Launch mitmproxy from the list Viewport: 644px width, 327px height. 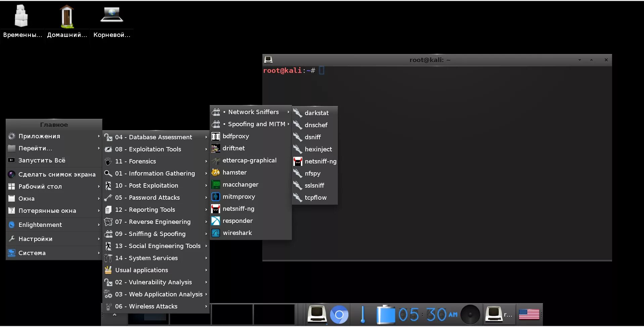251,197
